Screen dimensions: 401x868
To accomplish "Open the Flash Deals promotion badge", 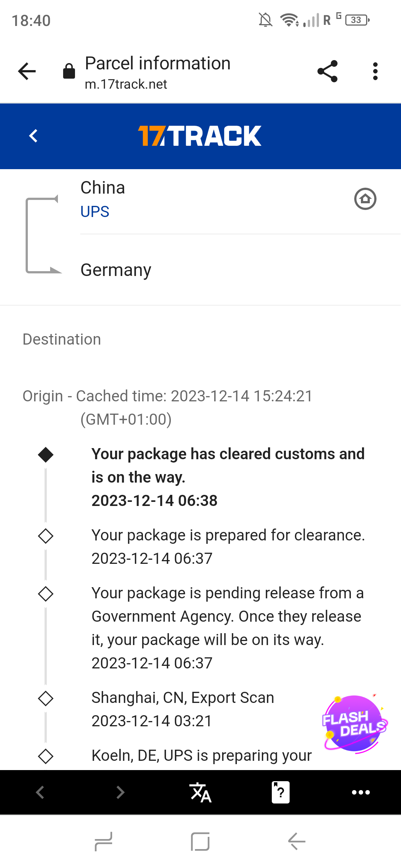I will [x=355, y=723].
